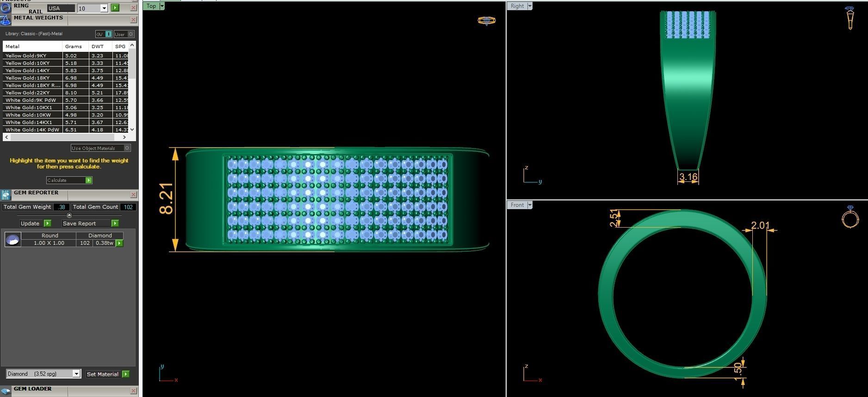The width and height of the screenshot is (868, 397).
Task: Click the Gem Loader panel icon
Action: coord(6,391)
